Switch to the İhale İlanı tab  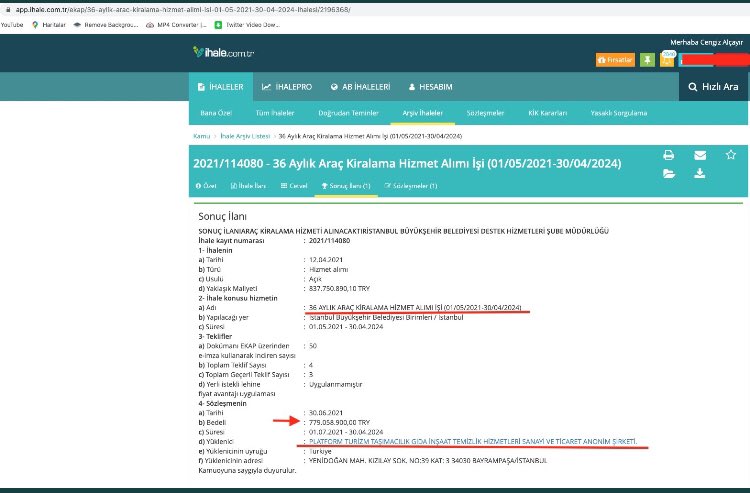[248, 186]
